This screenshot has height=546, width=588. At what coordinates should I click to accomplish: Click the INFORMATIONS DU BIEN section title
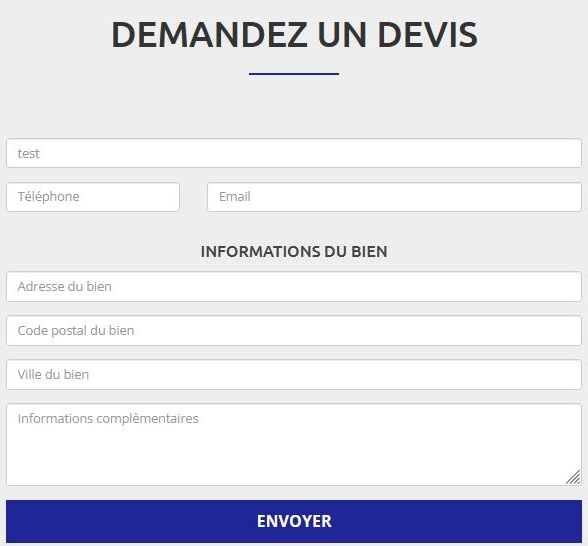click(x=294, y=252)
